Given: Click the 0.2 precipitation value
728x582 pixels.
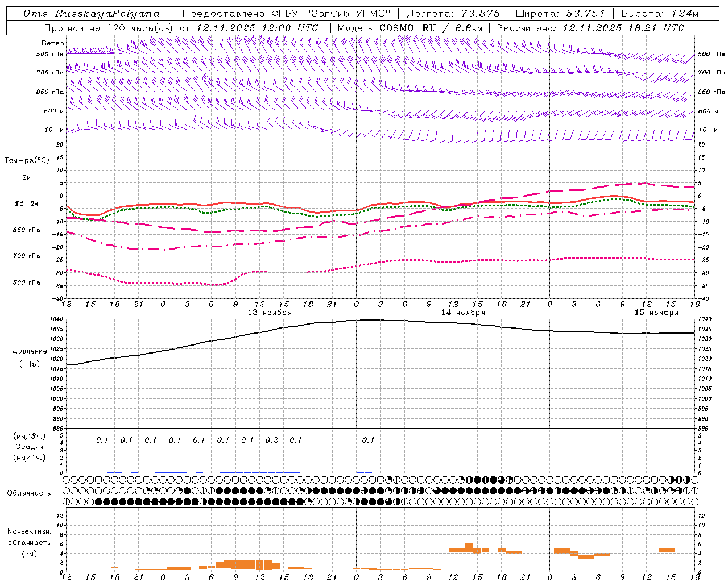Looking at the screenshot, I should pos(271,440).
